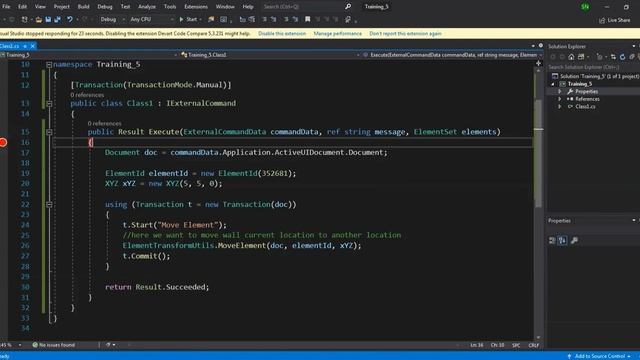Click the CRLF line ending indicator
Screen dimensions: 640x360
(534, 345)
